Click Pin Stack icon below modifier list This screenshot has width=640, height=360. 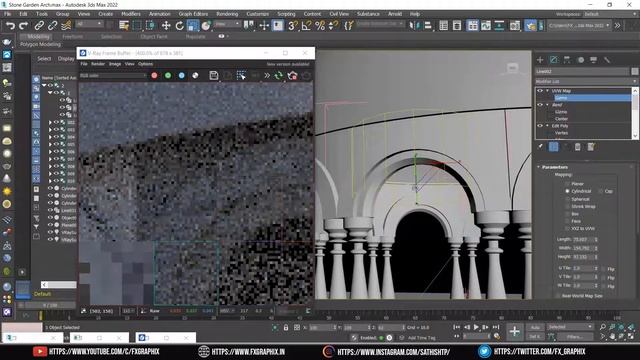tap(540, 147)
